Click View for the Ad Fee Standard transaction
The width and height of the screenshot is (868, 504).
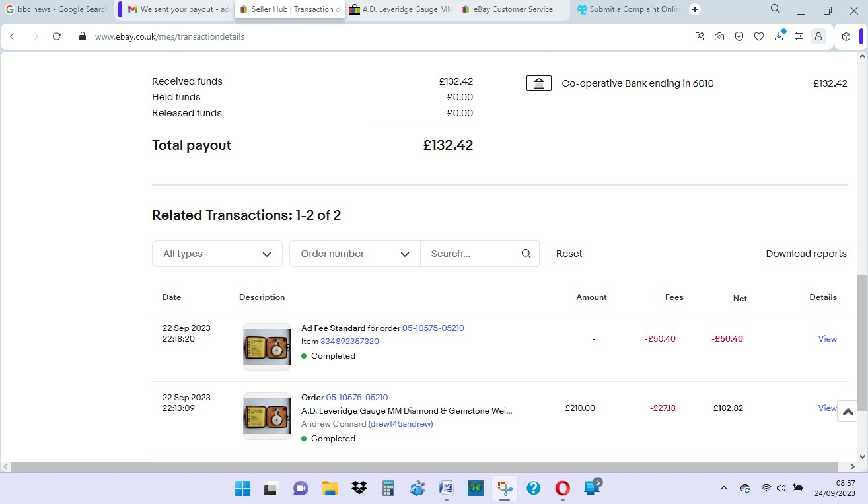[x=827, y=338]
